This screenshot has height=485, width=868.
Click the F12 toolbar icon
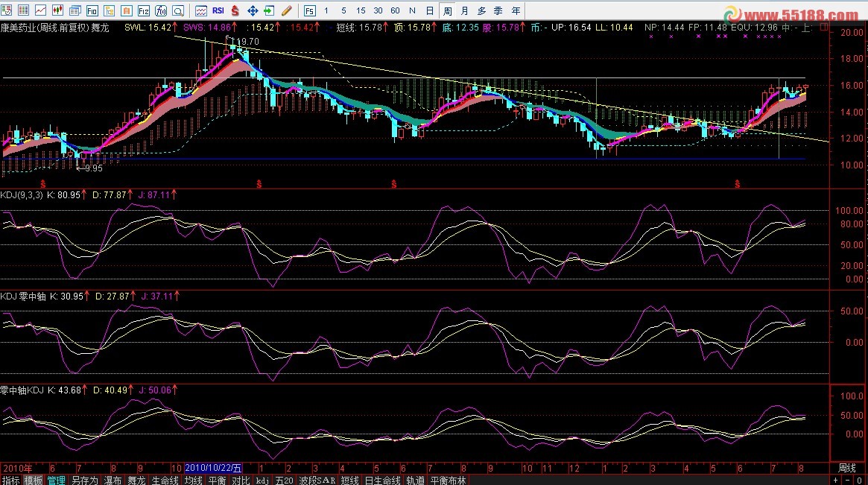(x=143, y=10)
